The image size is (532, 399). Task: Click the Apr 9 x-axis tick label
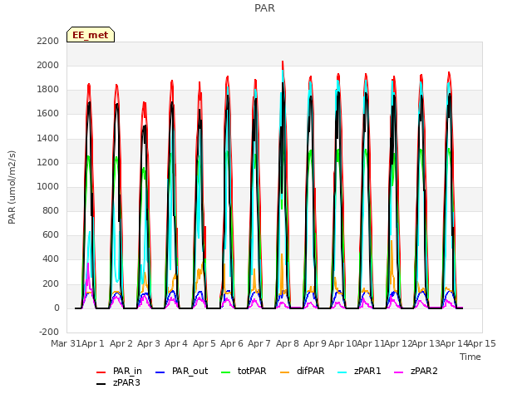[315, 343]
